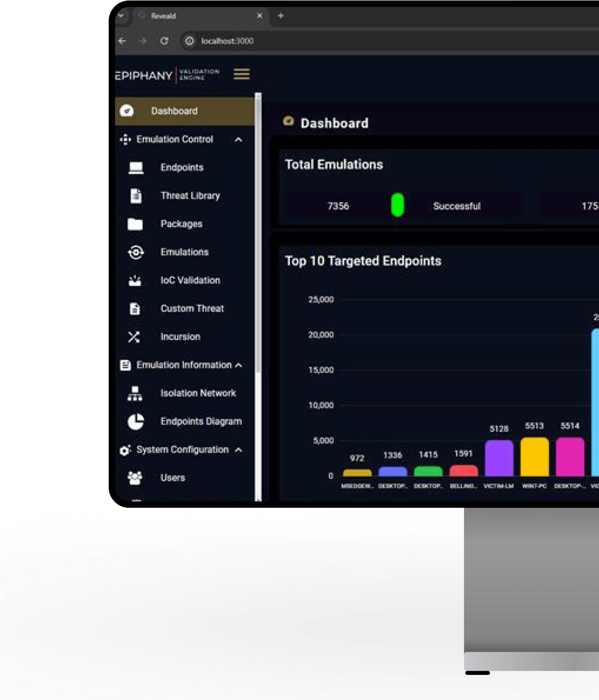Reload the page with browser refresh
The height and width of the screenshot is (700, 599).
click(x=164, y=41)
